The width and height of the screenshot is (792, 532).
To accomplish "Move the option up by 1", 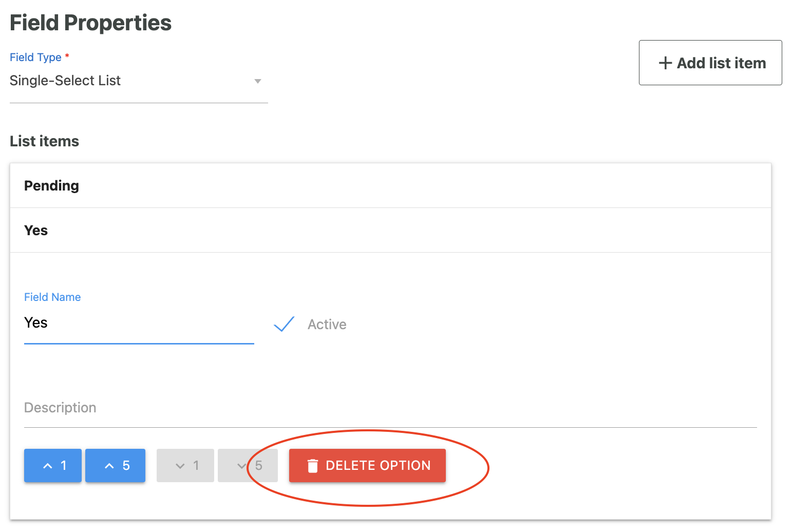I will pyautogui.click(x=53, y=466).
